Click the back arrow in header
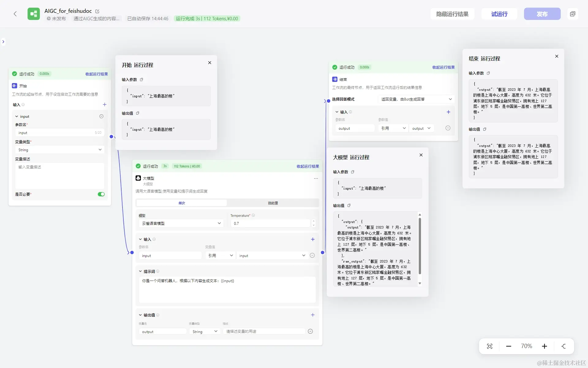588x368 pixels. pos(15,14)
